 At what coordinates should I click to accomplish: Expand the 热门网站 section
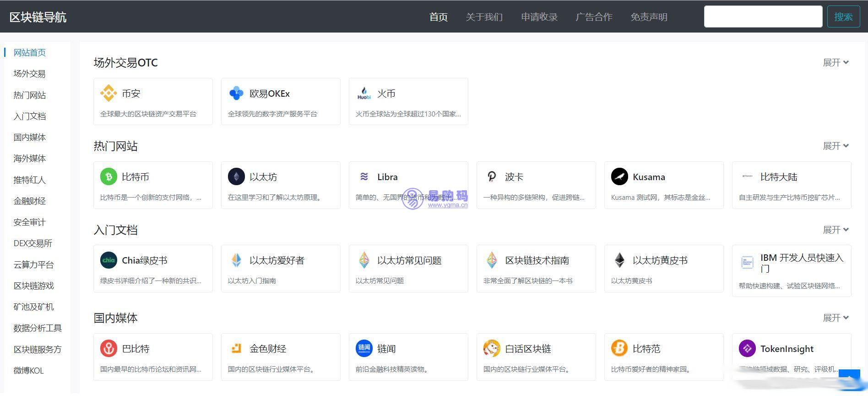pos(835,146)
